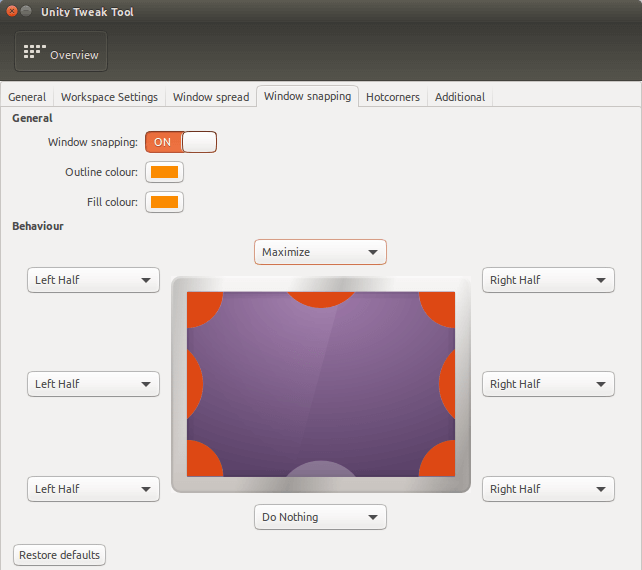The width and height of the screenshot is (642, 570).
Task: Open the Additional tab
Action: pos(460,97)
